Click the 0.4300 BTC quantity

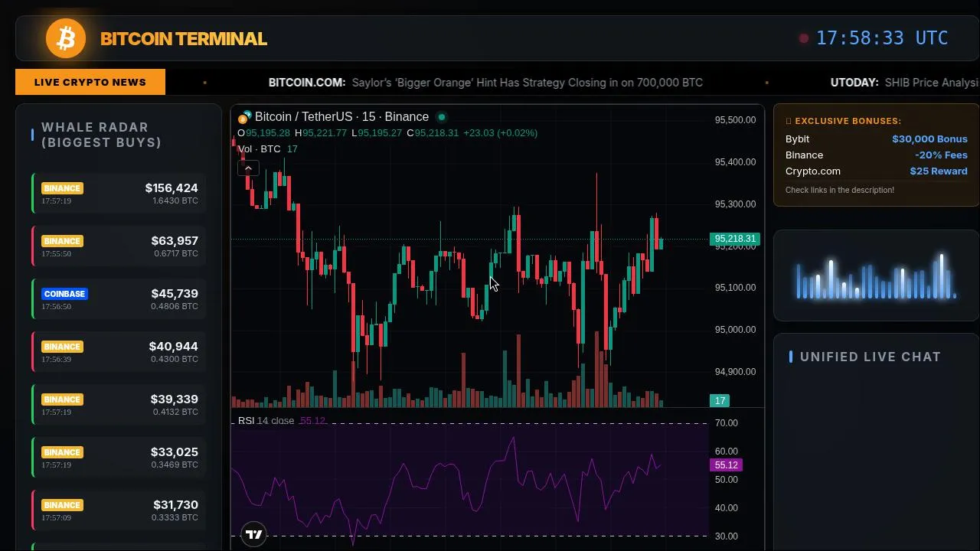click(x=175, y=359)
